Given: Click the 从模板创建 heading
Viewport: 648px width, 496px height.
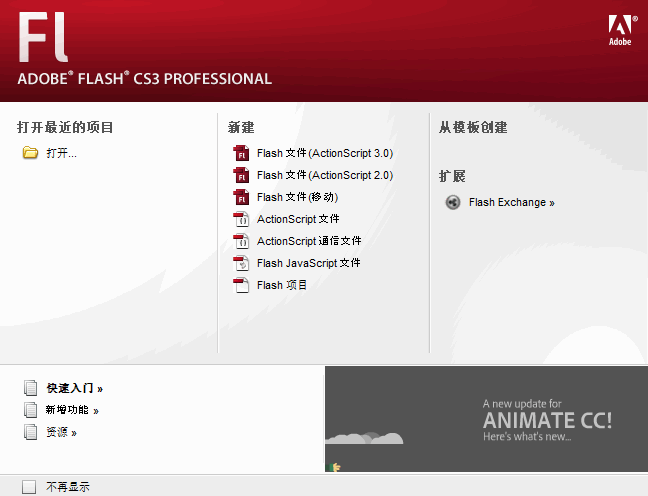Looking at the screenshot, I should point(473,127).
